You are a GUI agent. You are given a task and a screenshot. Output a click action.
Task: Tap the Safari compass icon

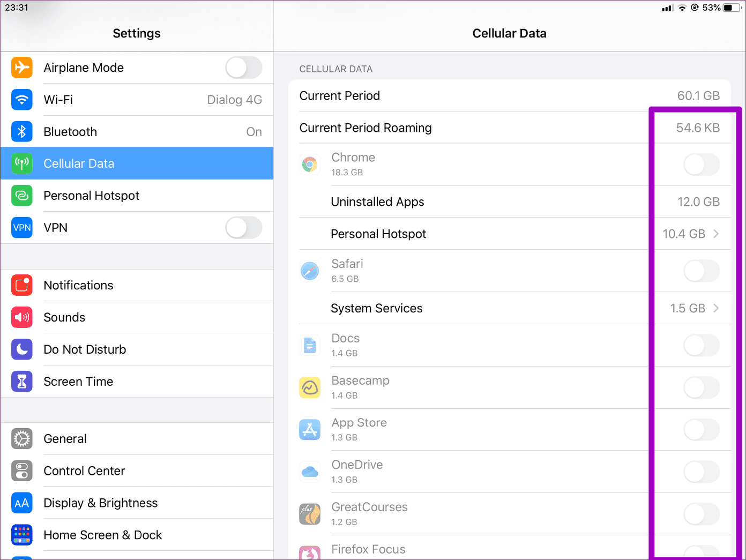310,271
